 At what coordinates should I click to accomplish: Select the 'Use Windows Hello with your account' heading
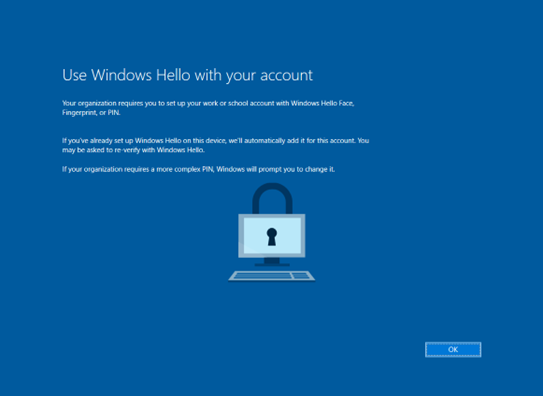[x=187, y=75]
